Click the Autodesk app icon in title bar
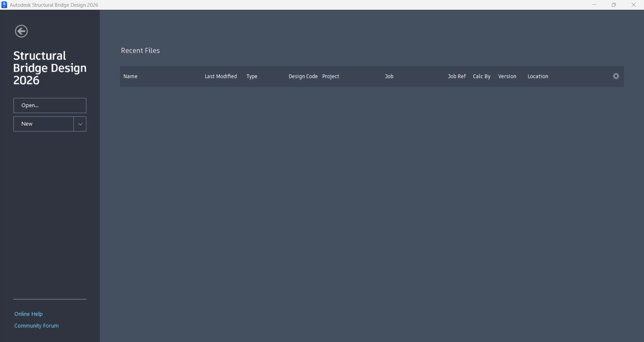This screenshot has height=342, width=644. click(x=4, y=5)
